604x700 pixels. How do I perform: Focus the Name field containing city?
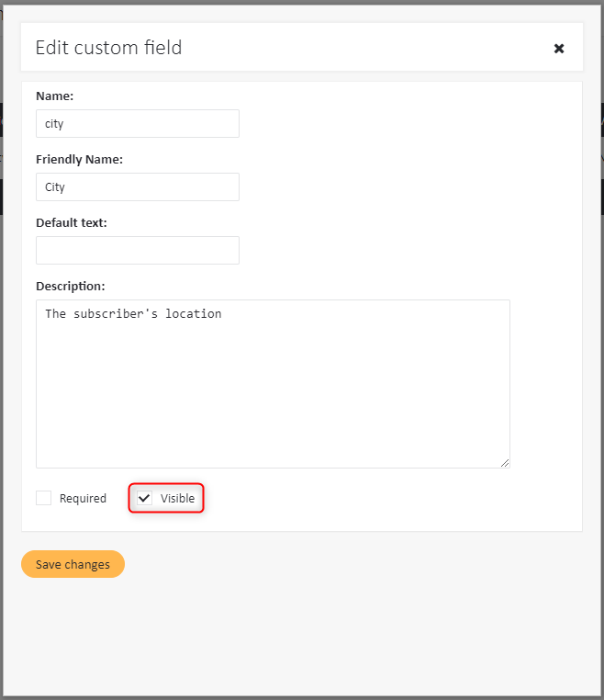pos(138,124)
